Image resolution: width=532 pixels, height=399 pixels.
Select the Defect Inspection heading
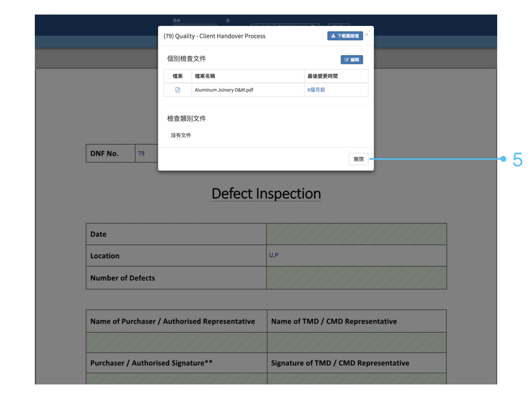pos(267,193)
